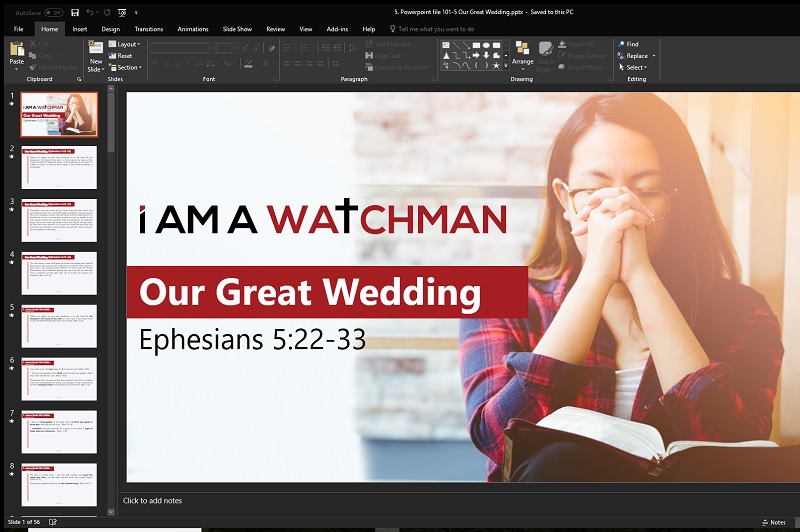The width and height of the screenshot is (800, 532).
Task: Toggle the Notes pane from status bar
Action: 773,522
